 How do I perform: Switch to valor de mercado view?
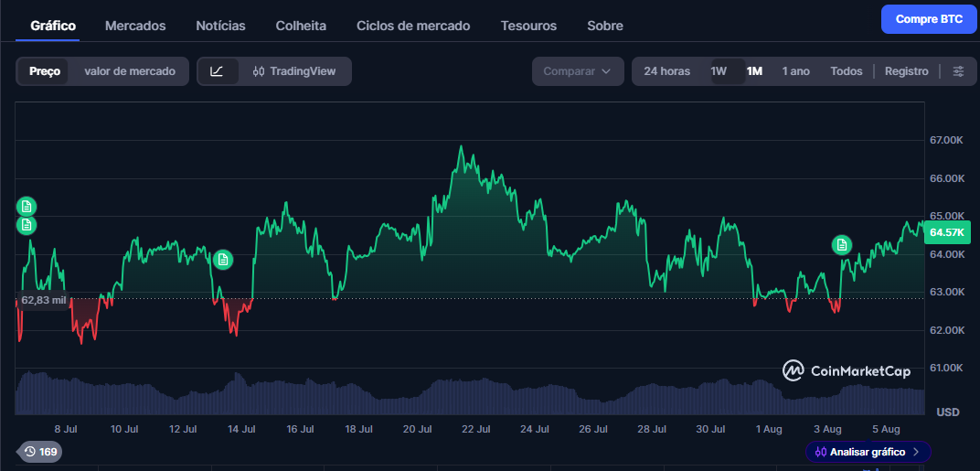[x=130, y=71]
